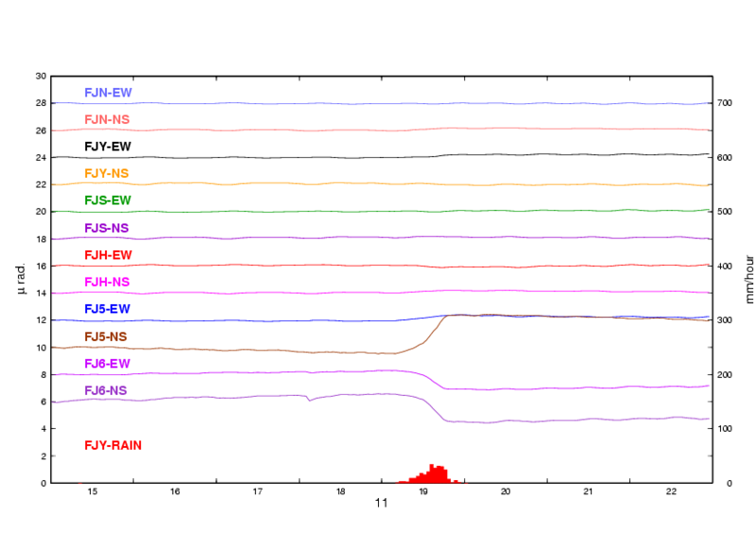Click day 20 on the x-axis
Image resolution: width=756 pixels, height=534 pixels.
click(x=506, y=491)
